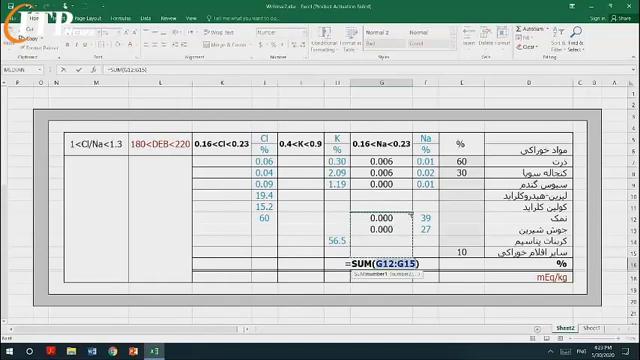The image size is (640, 360).
Task: Toggle Bold formatting
Action: click(67, 44)
